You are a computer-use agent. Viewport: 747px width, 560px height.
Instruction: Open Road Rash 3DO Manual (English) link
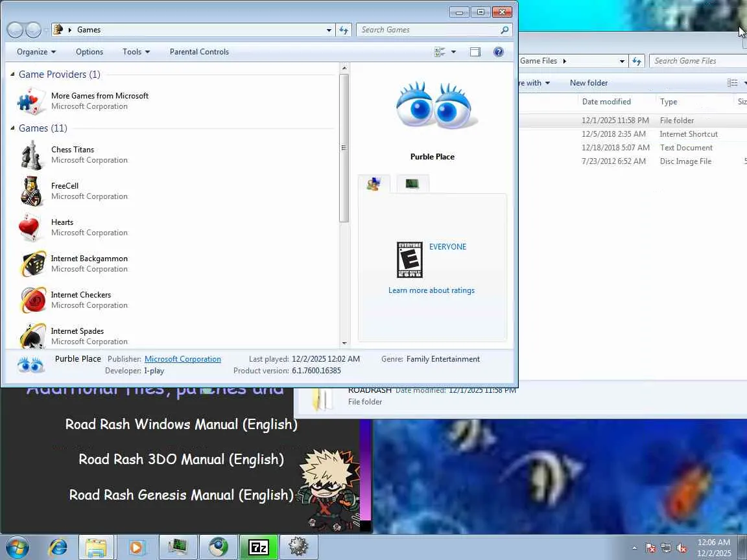[x=181, y=459]
